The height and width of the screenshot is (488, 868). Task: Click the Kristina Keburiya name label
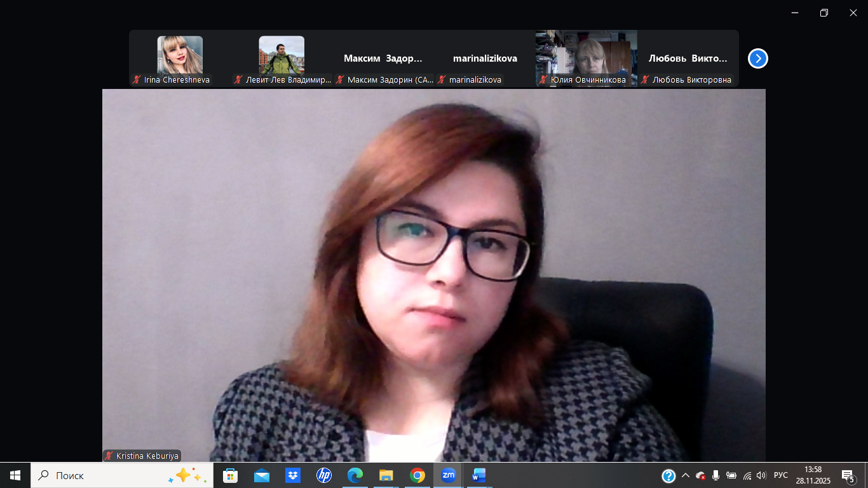pos(142,456)
